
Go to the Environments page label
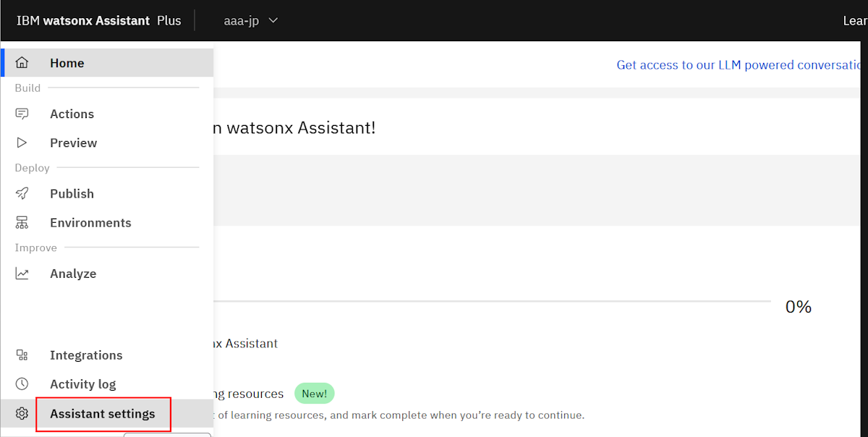[90, 223]
